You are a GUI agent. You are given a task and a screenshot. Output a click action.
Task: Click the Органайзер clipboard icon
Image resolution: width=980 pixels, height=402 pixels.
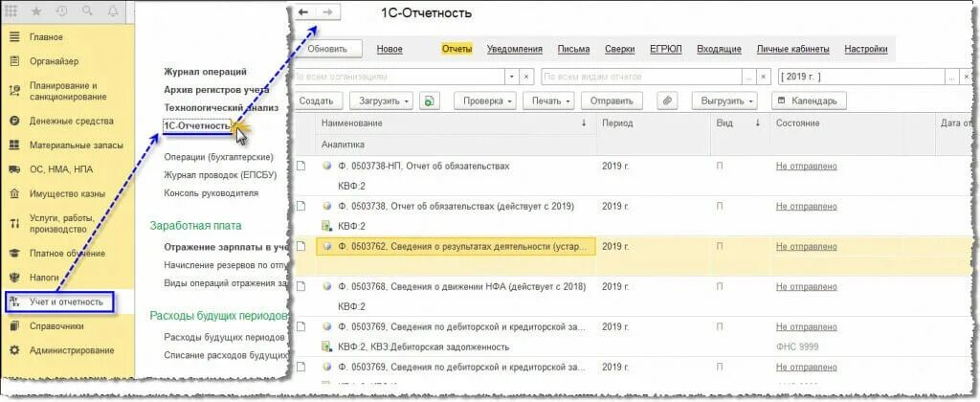pos(14,61)
